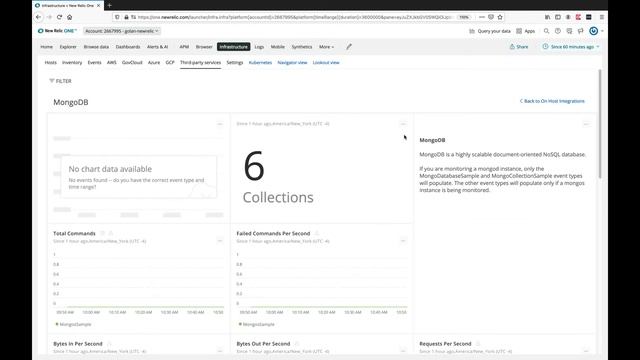
Task: Open the options menu of the Collections widget
Action: [403, 124]
